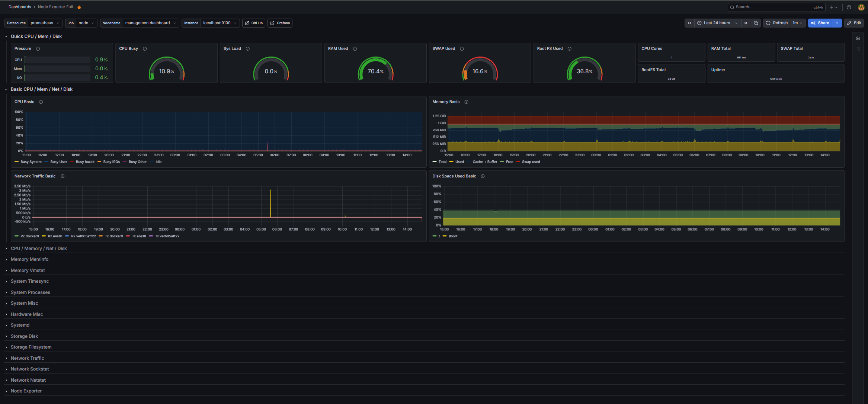Viewport: 868px width, 404px height.
Task: Expand the CPU / Memory / Net / Disk row
Action: tap(39, 249)
